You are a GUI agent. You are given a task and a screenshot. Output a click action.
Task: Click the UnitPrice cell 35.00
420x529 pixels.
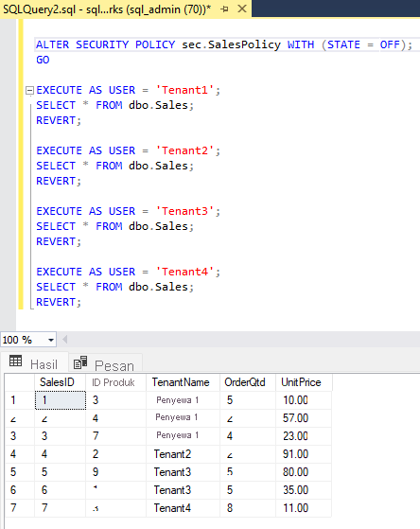[304, 490]
